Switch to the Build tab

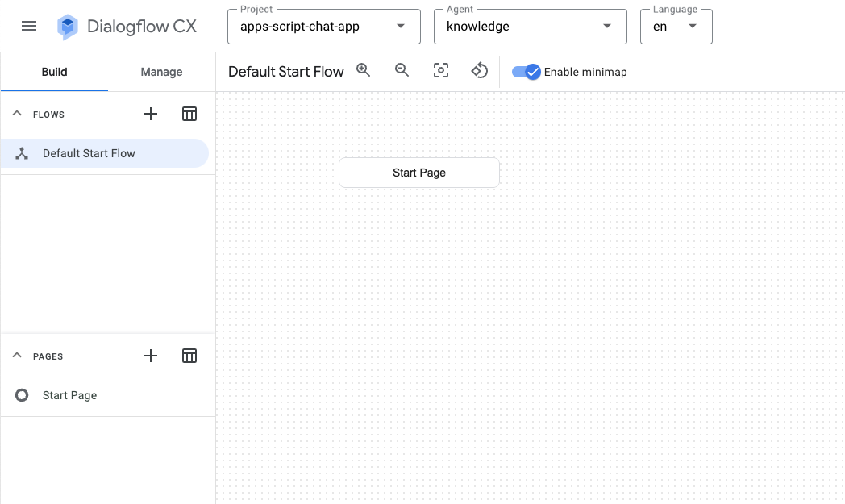pos(54,72)
